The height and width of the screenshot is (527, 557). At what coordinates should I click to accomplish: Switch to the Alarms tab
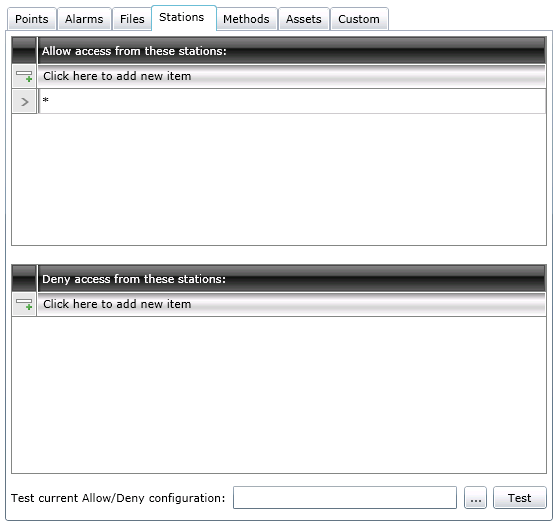tap(84, 19)
